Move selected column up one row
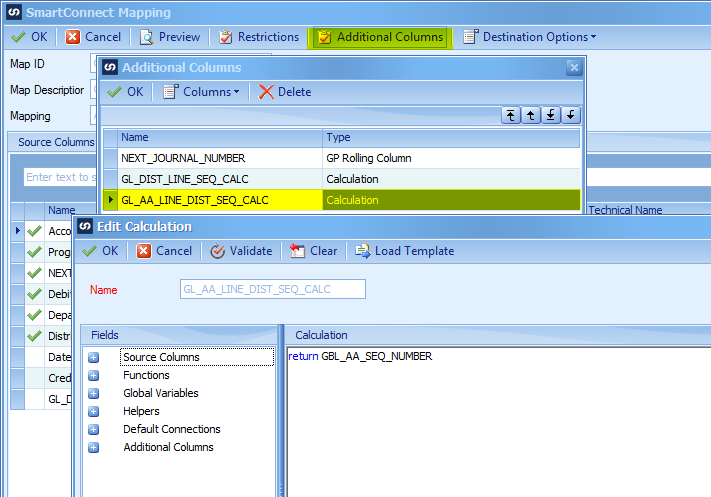Screen dimensions: 711x497 (x=531, y=115)
